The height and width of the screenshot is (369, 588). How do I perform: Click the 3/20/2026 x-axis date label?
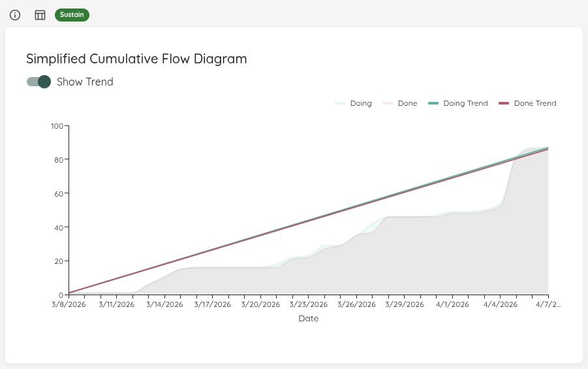point(260,304)
